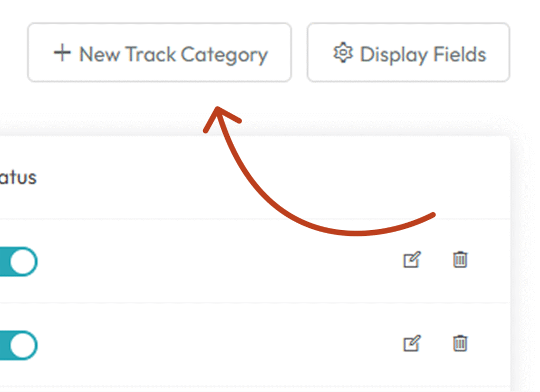This screenshot has height=392, width=540.
Task: Click the trash can icon in the bottom row
Action: coord(460,343)
